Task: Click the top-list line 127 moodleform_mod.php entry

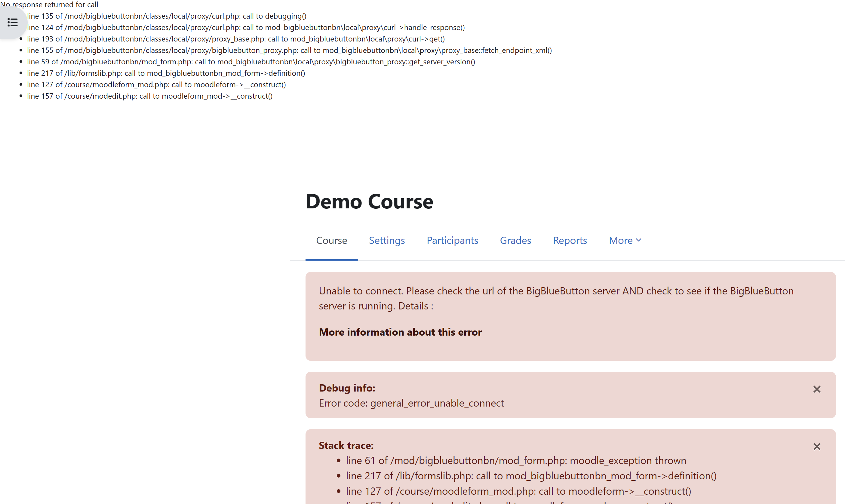Action: [x=156, y=85]
